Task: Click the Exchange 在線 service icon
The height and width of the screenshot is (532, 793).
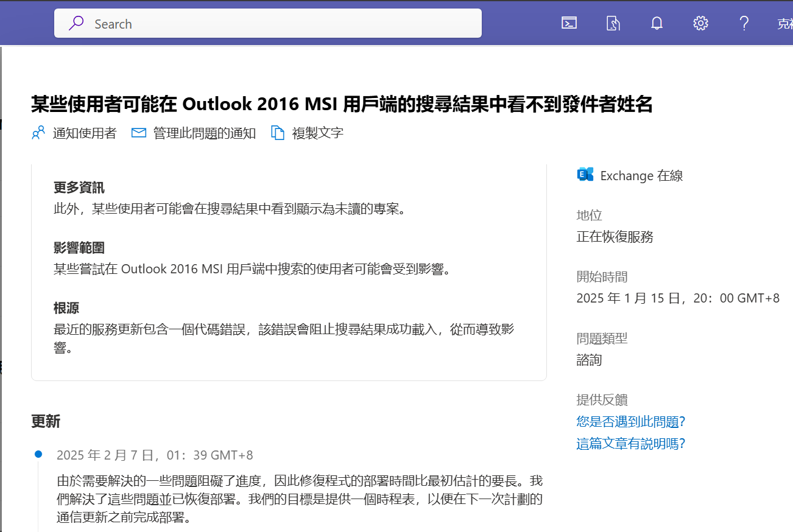Action: 585,175
